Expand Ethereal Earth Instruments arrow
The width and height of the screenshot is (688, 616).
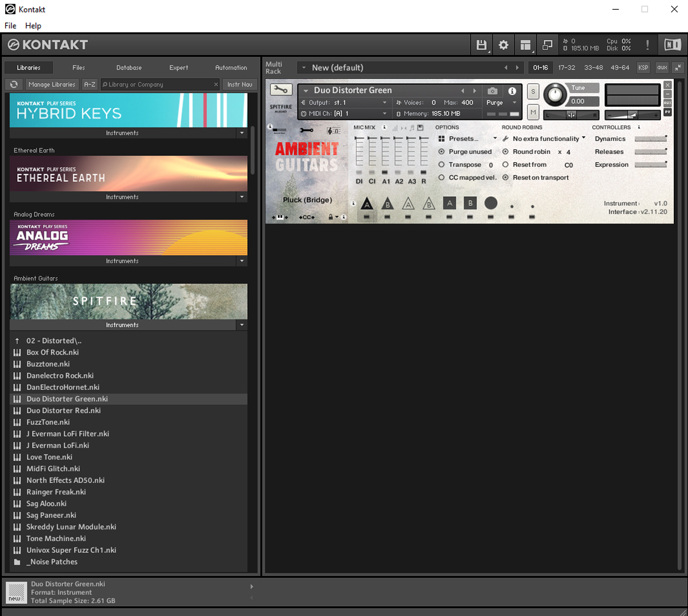pyautogui.click(x=242, y=197)
